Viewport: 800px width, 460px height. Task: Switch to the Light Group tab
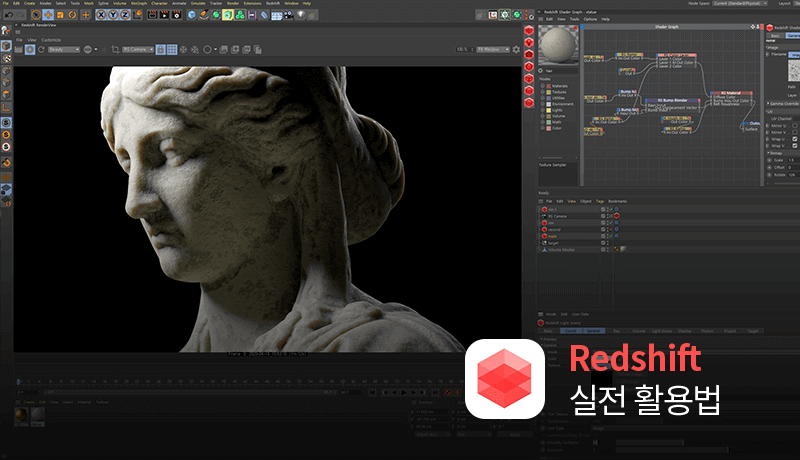[x=661, y=331]
